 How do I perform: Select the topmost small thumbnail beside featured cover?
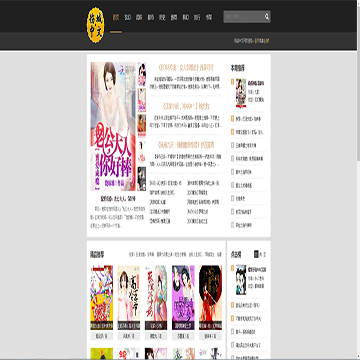click(x=142, y=74)
